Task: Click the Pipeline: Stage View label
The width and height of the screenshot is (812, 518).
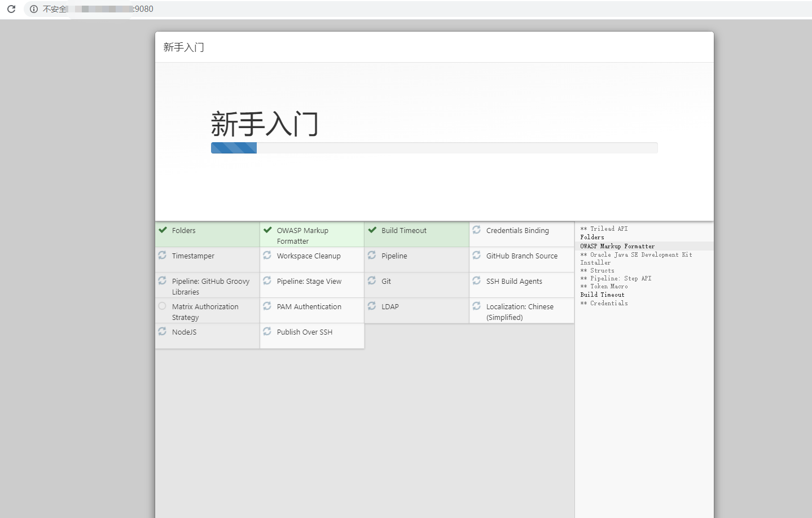Action: [309, 282]
